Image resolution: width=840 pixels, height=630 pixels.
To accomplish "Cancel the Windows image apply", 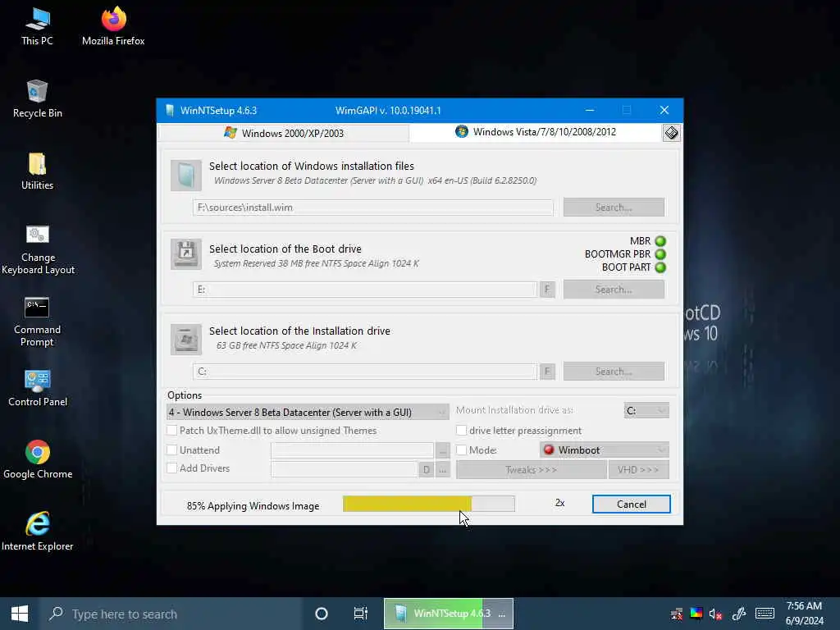I will click(631, 504).
